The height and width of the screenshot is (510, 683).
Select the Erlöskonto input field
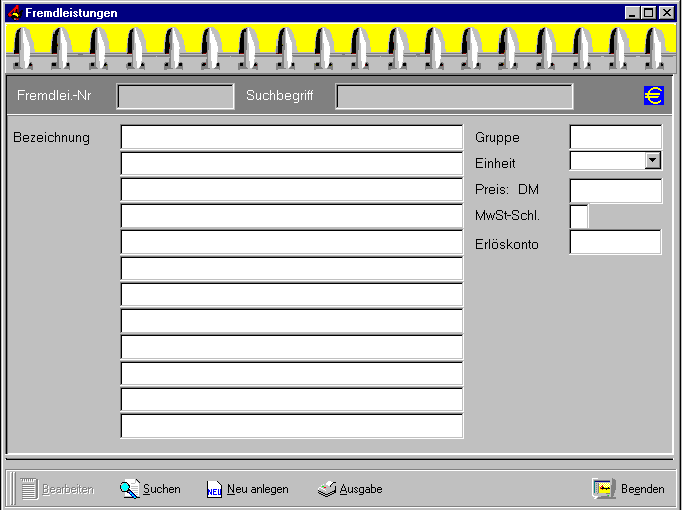[x=615, y=242]
